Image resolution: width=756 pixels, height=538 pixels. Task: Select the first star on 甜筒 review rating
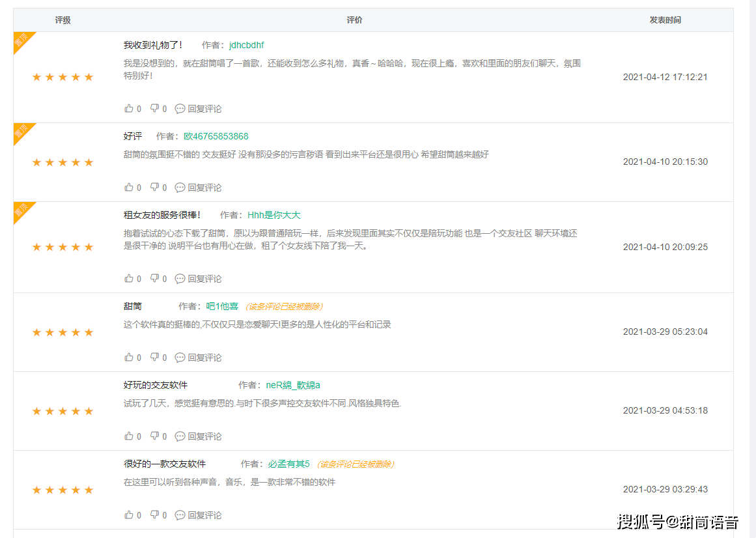click(x=36, y=332)
